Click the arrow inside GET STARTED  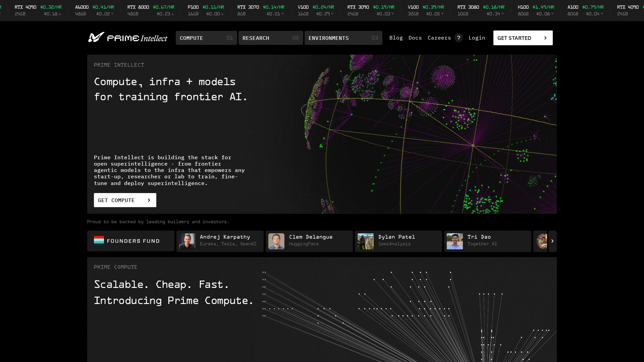pyautogui.click(x=545, y=38)
